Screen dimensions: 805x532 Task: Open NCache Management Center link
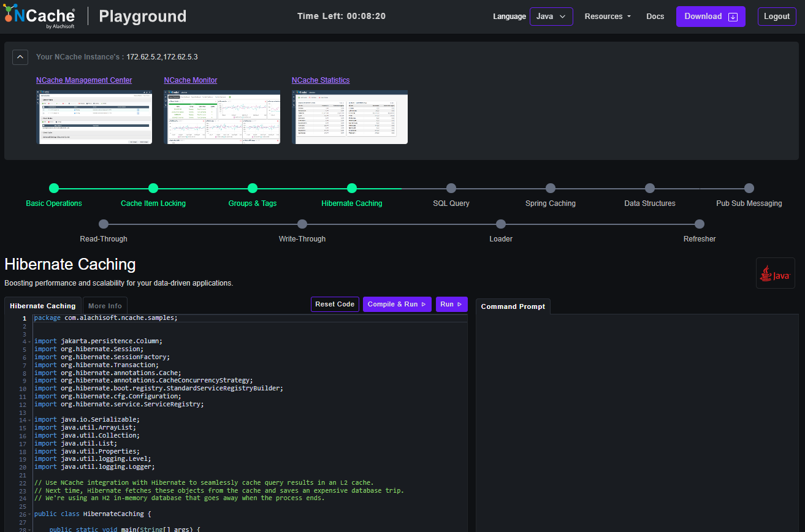click(x=84, y=80)
